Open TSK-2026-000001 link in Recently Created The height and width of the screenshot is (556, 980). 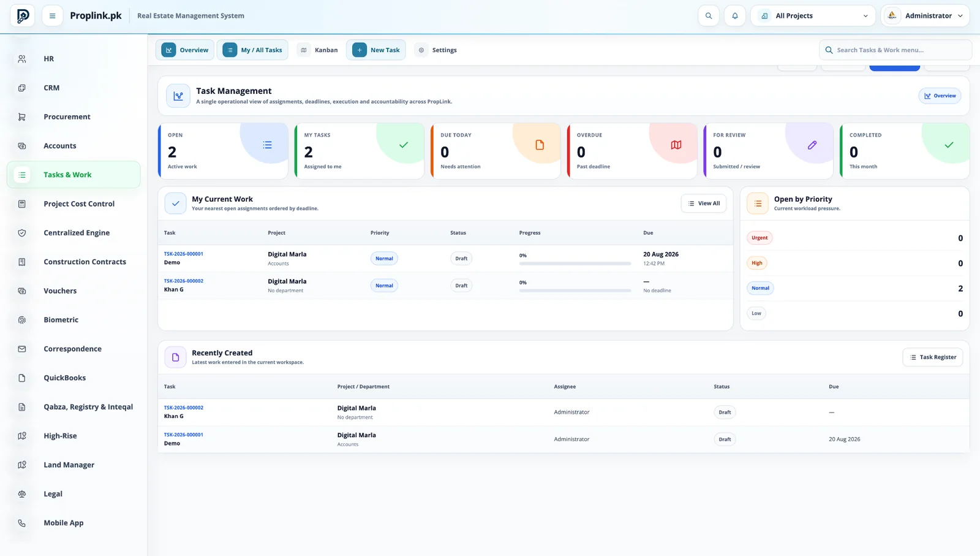184,435
